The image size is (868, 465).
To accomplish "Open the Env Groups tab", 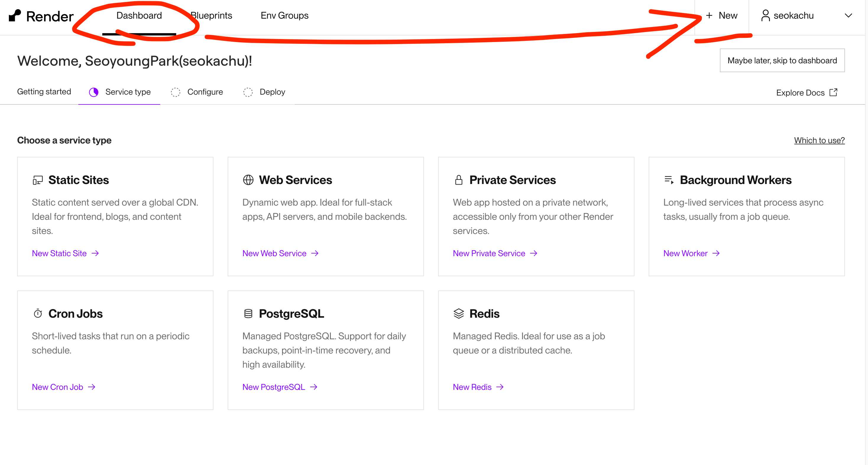I will coord(284,15).
